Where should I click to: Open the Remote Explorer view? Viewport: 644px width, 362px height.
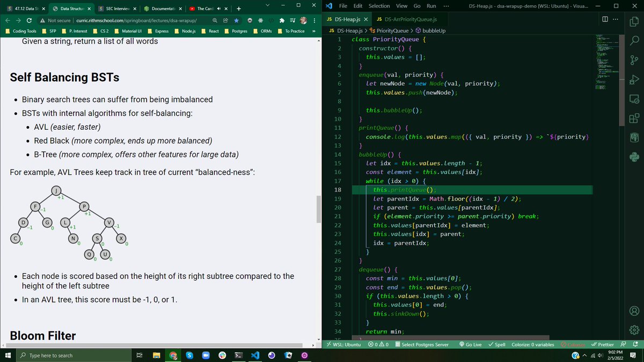point(634,99)
